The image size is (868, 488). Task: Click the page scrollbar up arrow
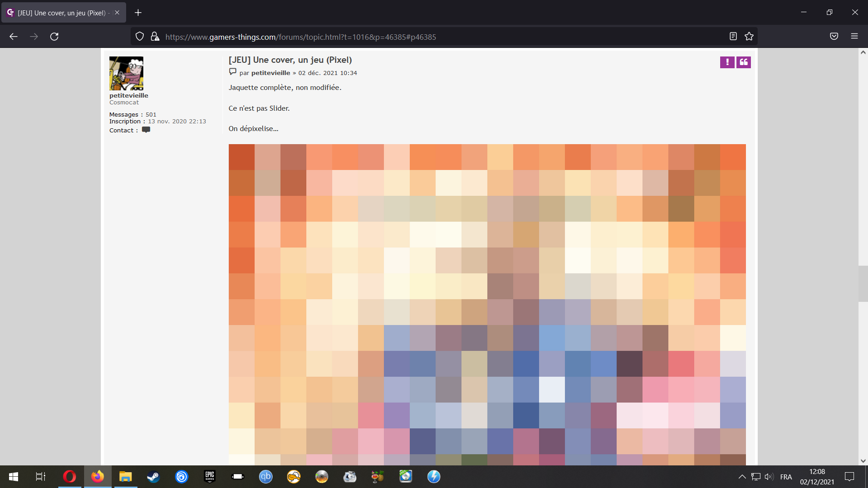point(863,52)
